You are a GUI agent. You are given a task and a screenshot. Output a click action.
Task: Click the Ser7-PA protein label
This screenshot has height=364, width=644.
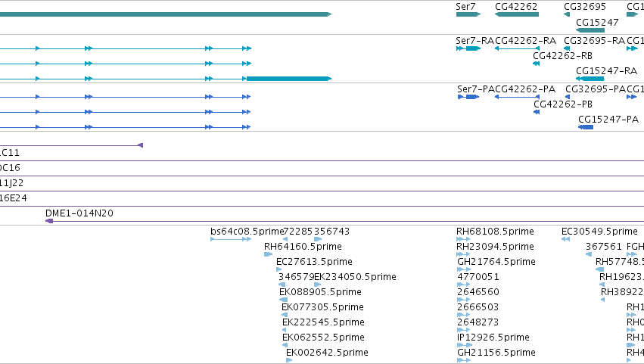[x=475, y=89]
